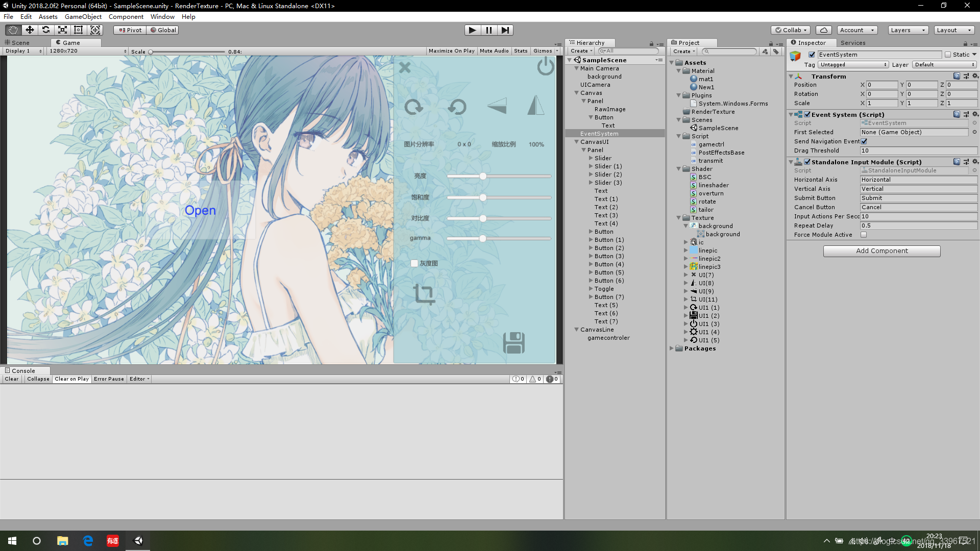
Task: Open the Assets menu
Action: [x=48, y=17]
